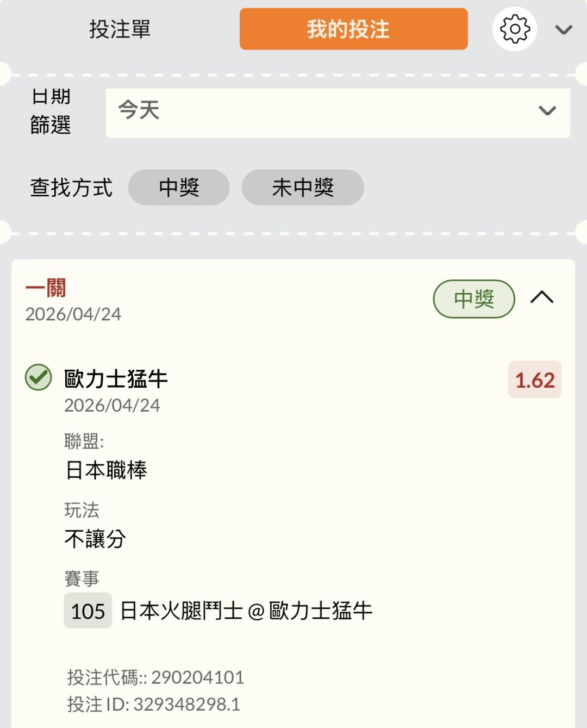587x728 pixels.
Task: Click the green 中獎 status badge
Action: [473, 298]
